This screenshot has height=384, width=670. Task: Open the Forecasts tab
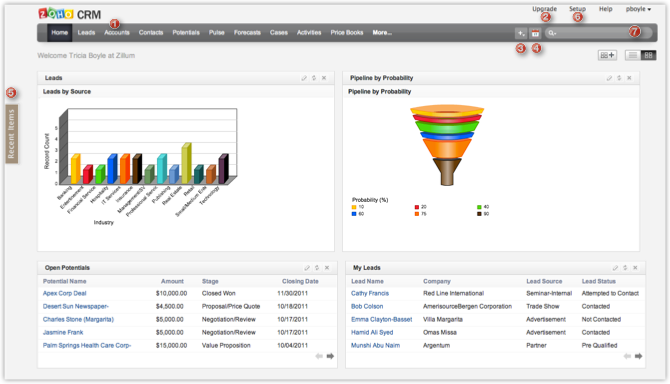tap(247, 32)
